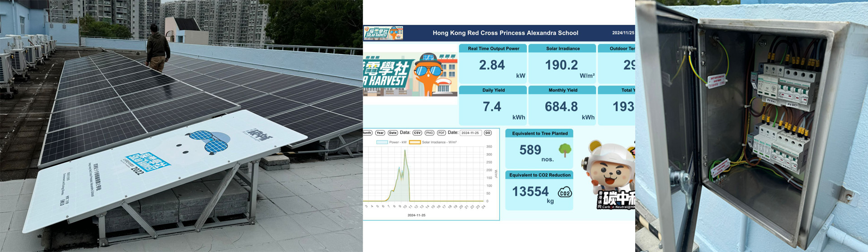Click the rooftop solar panel photo
868x252 pixels.
coord(181,126)
